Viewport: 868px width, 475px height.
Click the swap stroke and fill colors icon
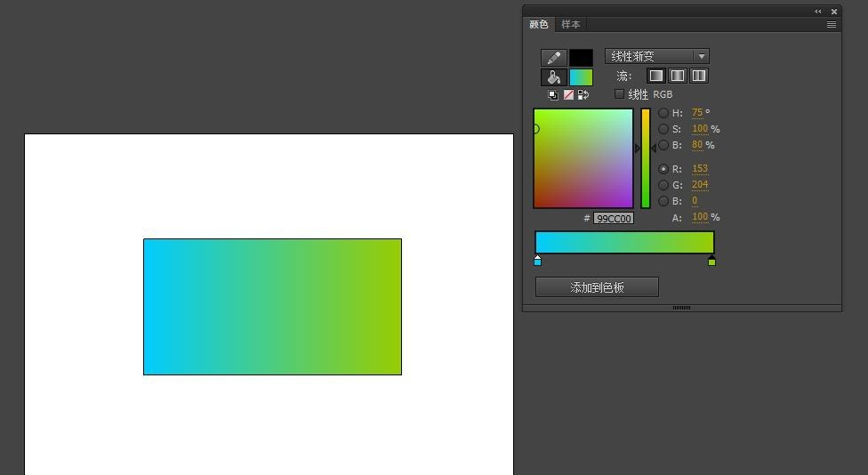point(583,95)
